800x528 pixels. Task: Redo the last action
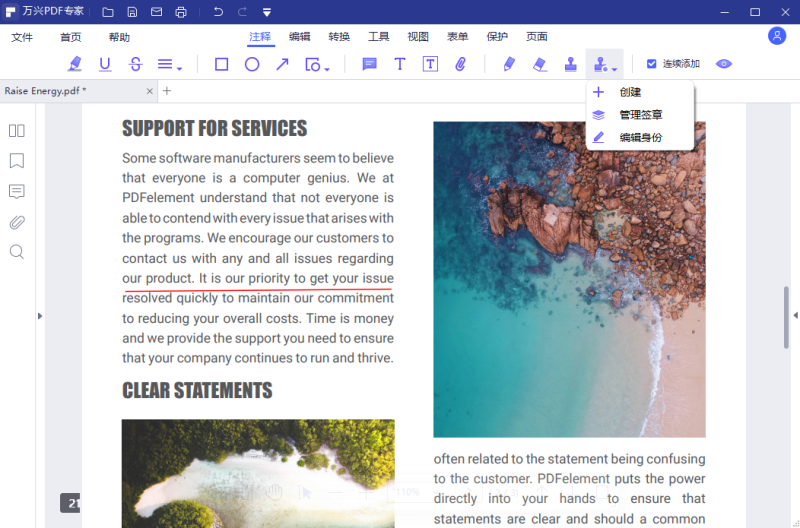tap(243, 12)
